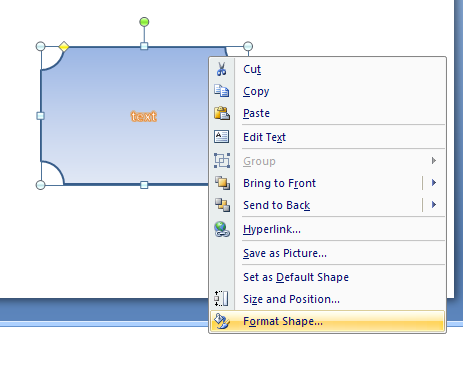This screenshot has height=366, width=463.
Task: Open Format Shape... entry
Action: point(327,321)
